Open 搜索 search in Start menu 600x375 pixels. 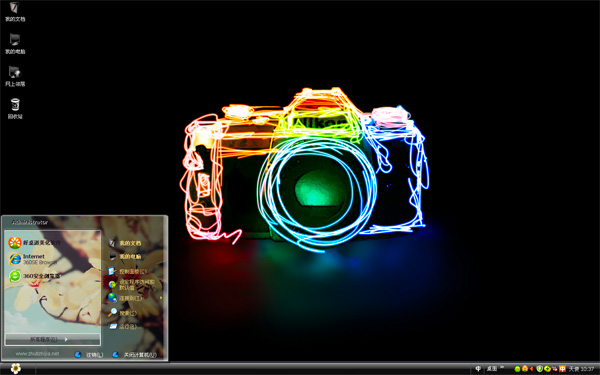point(122,313)
